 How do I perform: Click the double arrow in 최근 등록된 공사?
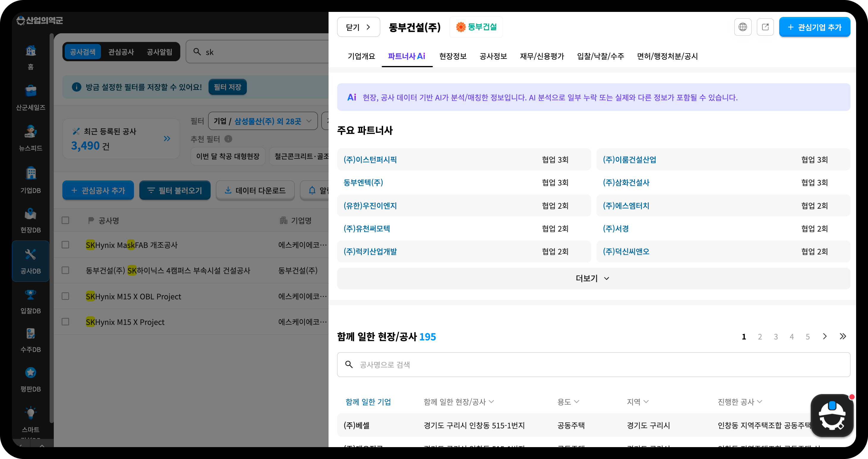pos(167,139)
